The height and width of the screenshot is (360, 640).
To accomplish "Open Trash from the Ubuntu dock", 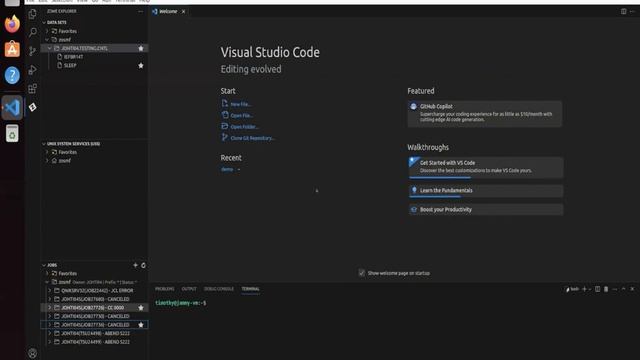I will [12, 133].
